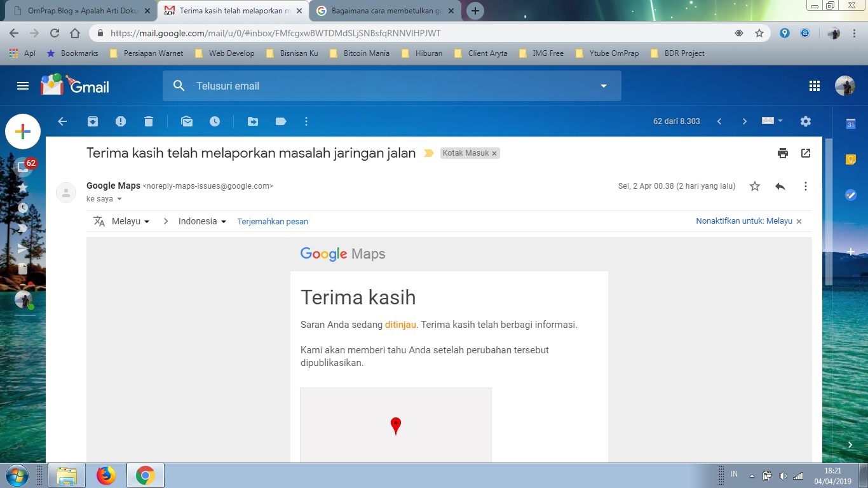Archive this email

click(x=93, y=121)
